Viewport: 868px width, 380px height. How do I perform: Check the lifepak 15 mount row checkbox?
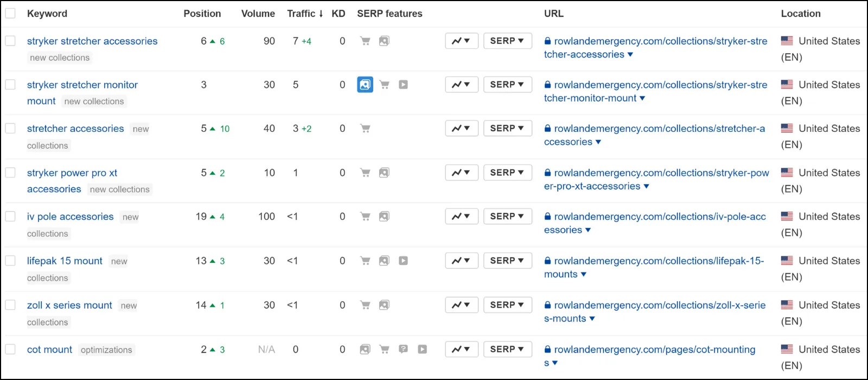coord(10,261)
